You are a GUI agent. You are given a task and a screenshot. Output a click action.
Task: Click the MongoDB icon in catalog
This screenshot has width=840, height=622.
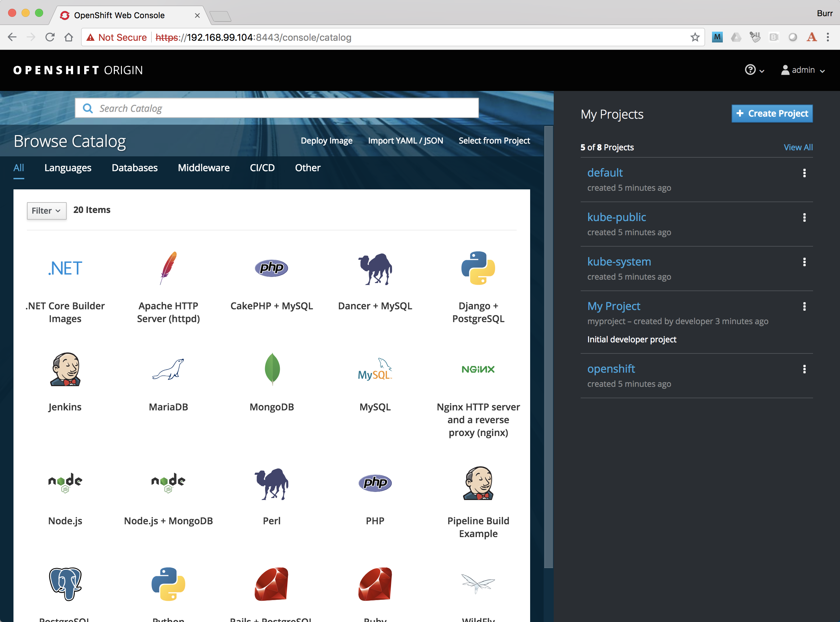271,369
